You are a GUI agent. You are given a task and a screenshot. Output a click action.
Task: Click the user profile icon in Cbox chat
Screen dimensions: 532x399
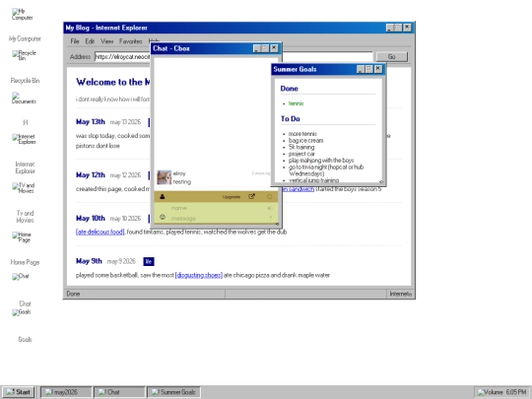163,196
